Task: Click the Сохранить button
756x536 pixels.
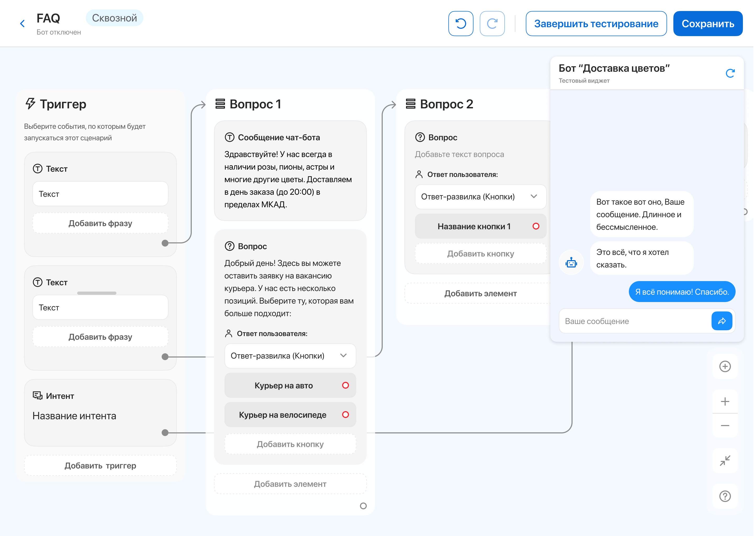Action: click(x=708, y=24)
